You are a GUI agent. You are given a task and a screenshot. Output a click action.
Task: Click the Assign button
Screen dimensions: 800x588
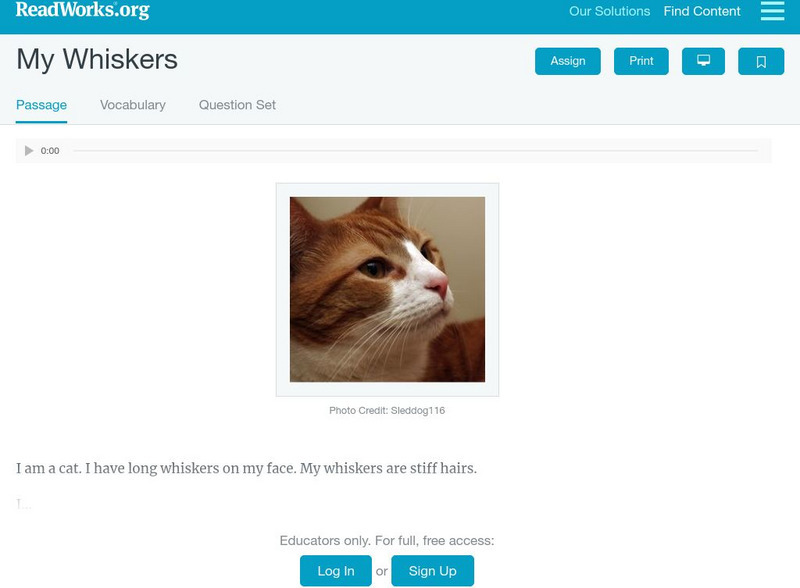click(x=567, y=61)
